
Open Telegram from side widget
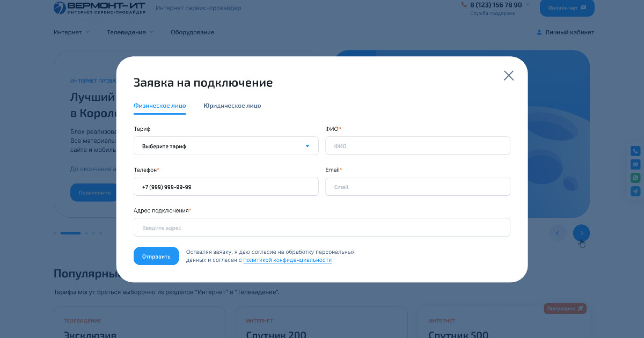635,191
